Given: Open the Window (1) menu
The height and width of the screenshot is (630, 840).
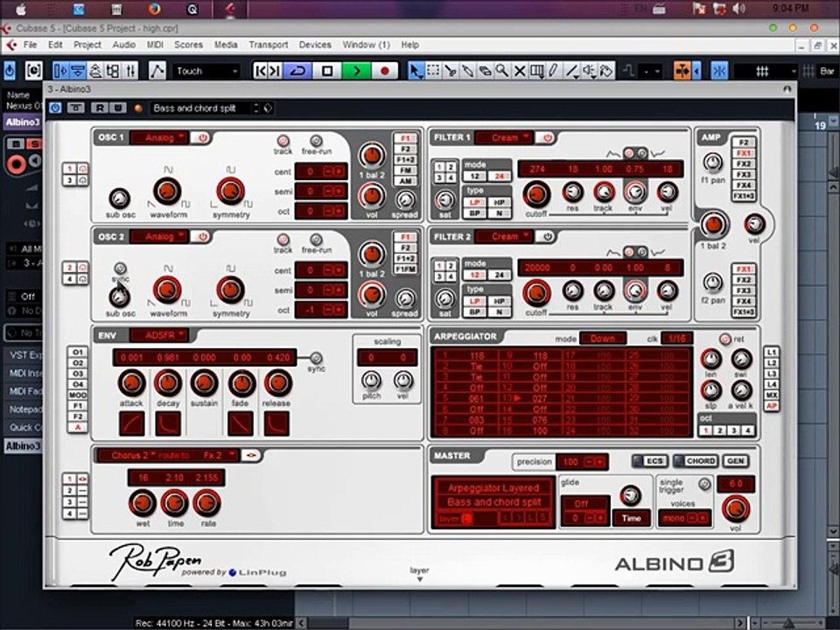Looking at the screenshot, I should click(367, 45).
